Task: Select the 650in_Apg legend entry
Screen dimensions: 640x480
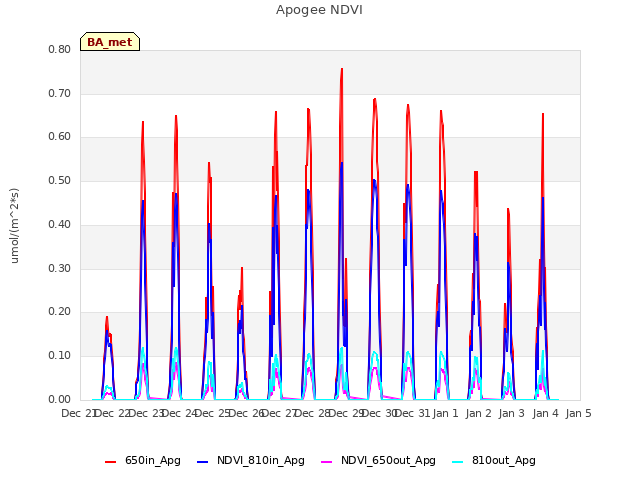Action: (142, 460)
